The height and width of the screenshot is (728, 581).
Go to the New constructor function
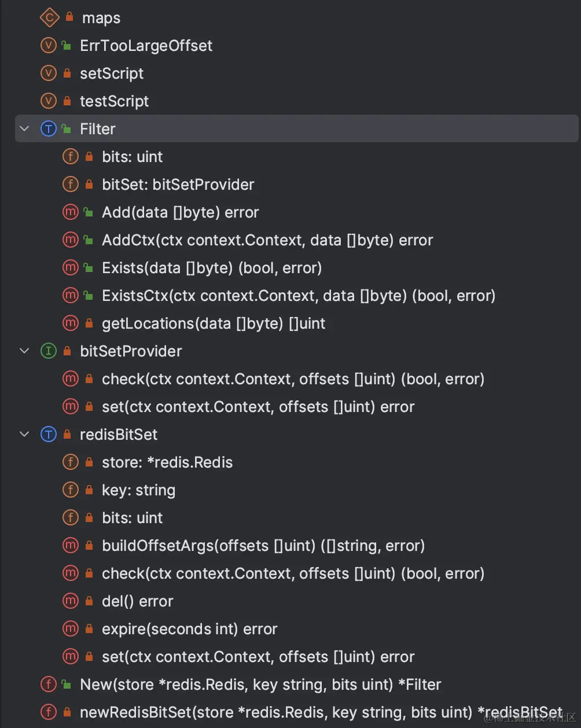[x=260, y=685]
